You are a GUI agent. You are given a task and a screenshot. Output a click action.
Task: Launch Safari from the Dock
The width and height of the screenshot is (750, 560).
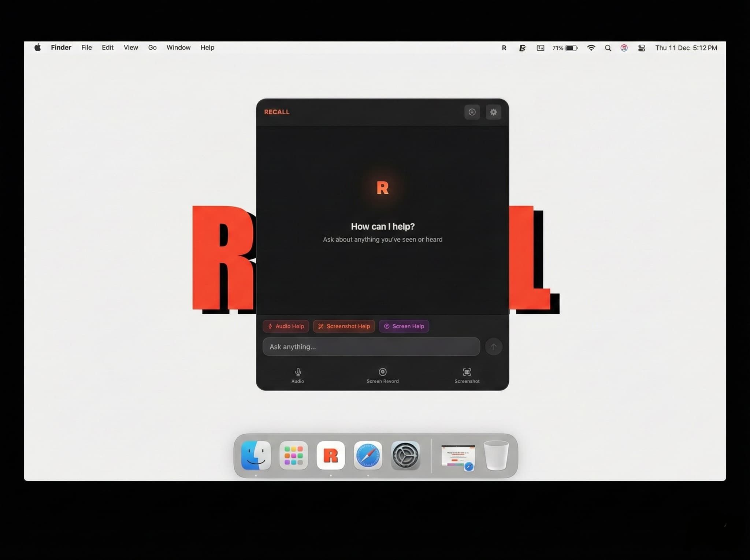[368, 456]
